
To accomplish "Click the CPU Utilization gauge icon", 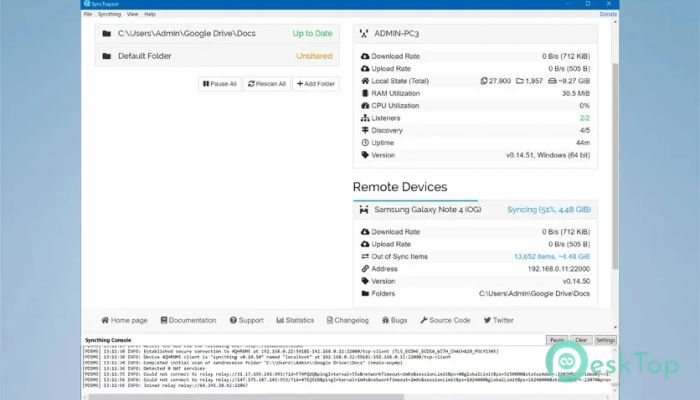I will (x=365, y=106).
